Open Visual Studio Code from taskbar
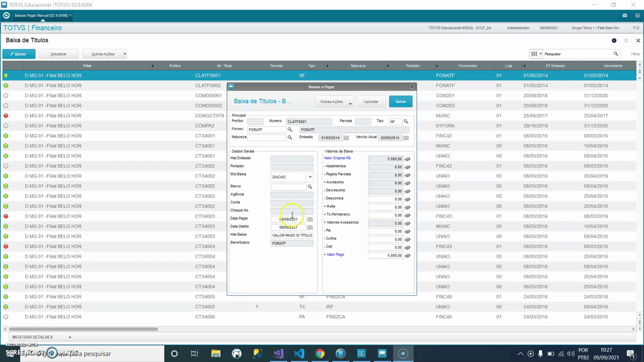The image size is (644, 362). pyautogui.click(x=299, y=354)
